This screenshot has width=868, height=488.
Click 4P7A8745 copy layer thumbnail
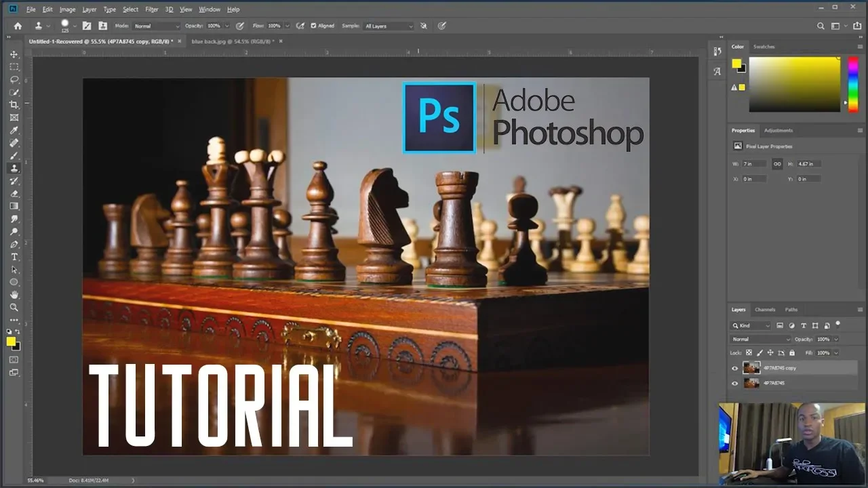point(751,368)
